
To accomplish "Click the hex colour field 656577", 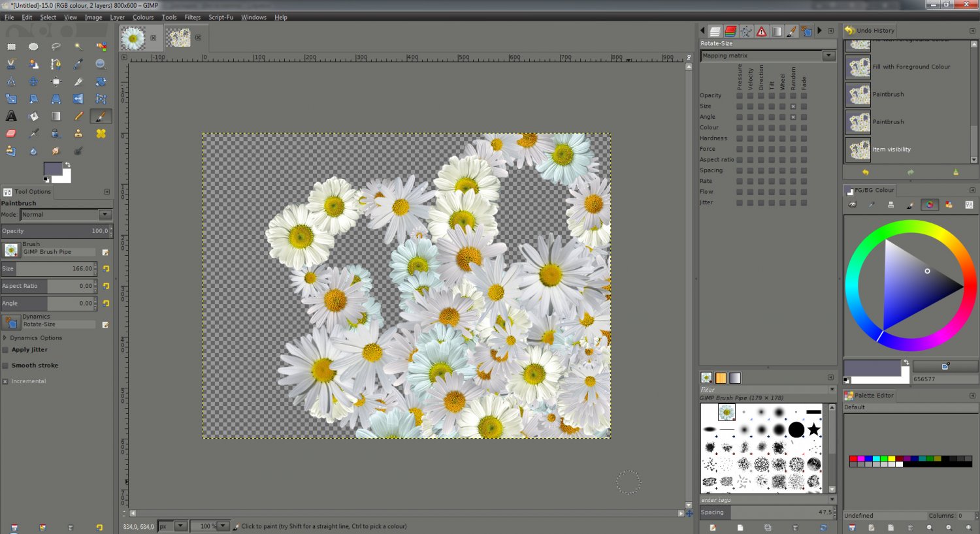I will coord(945,379).
